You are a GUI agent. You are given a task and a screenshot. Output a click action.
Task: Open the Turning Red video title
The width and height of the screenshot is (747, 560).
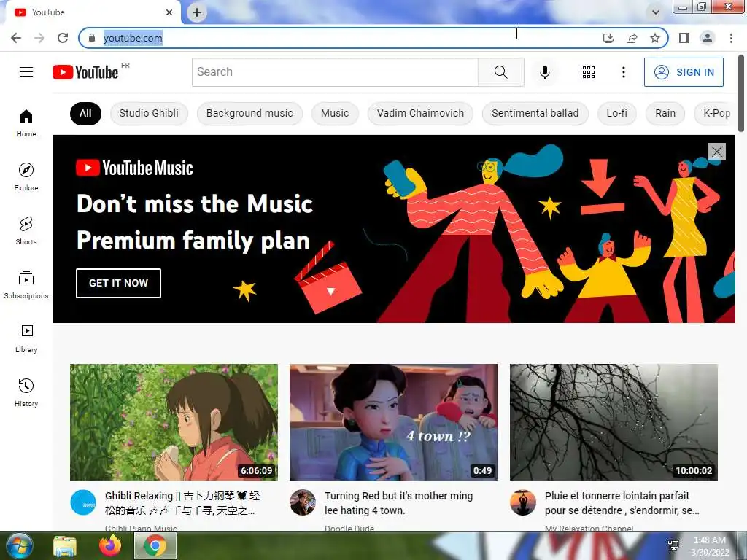click(x=399, y=503)
